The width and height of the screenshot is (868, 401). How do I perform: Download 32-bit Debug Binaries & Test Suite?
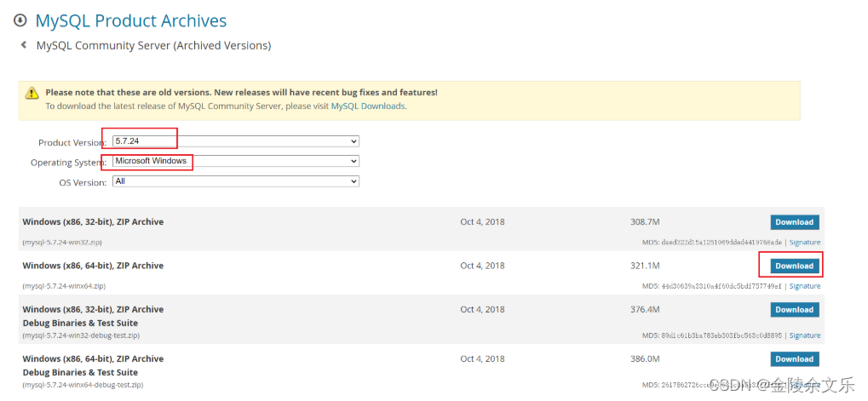pos(795,310)
